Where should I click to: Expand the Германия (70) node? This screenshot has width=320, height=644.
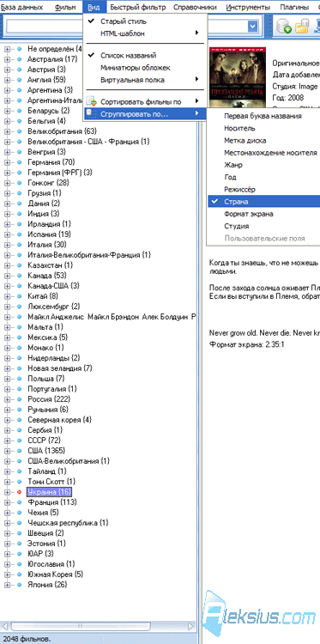(7, 161)
